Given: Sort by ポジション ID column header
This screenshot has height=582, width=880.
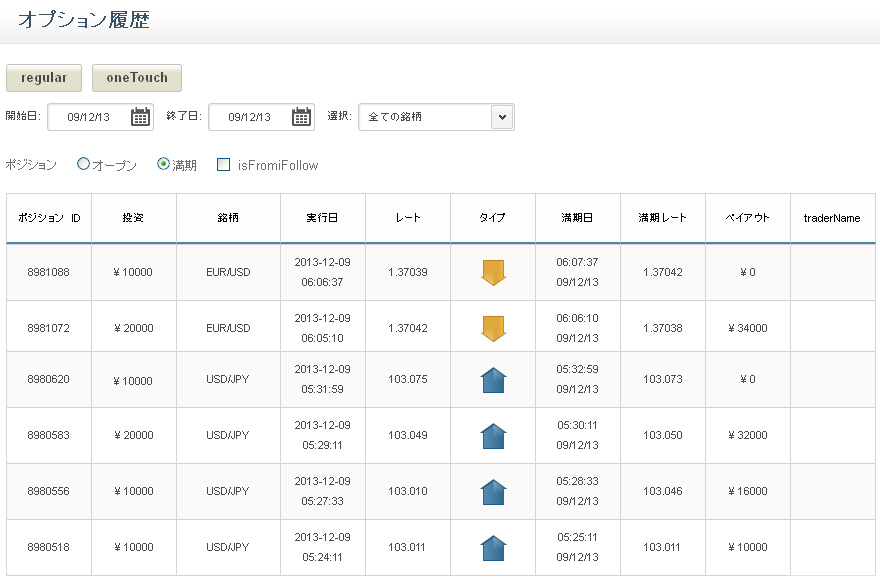Looking at the screenshot, I should (49, 218).
